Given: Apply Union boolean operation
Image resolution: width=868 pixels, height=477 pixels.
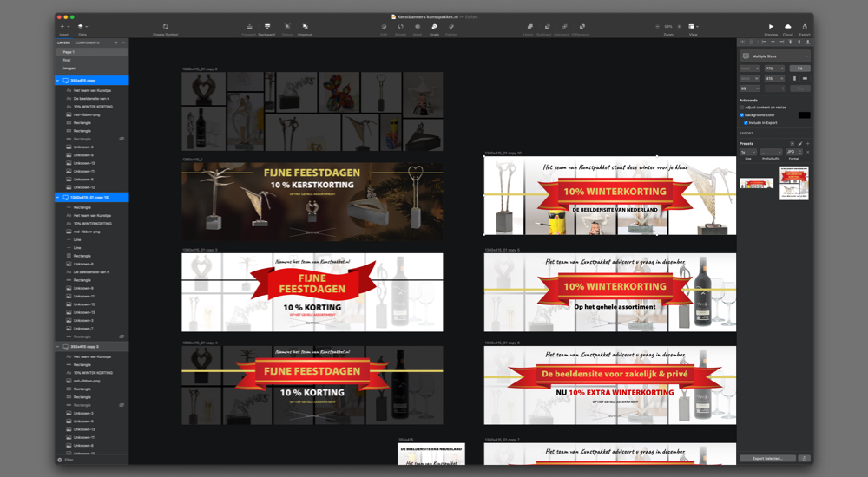Looking at the screenshot, I should pyautogui.click(x=529, y=27).
